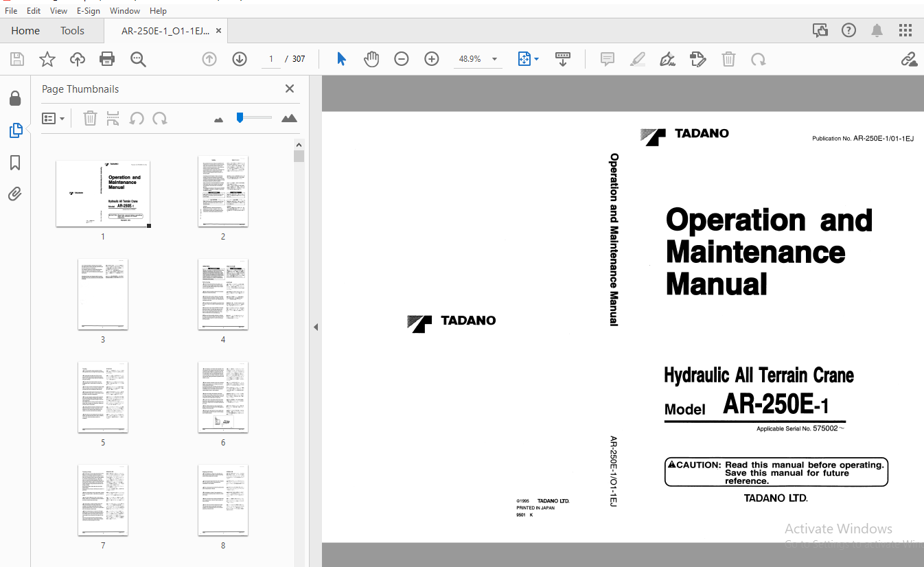Viewport: 924px width, 567px height.
Task: Rotate pages counterclockwise in thumbnails panel
Action: pos(137,118)
